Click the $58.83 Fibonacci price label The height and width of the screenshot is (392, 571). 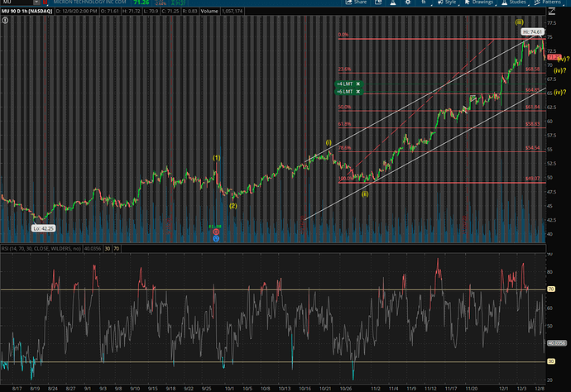533,124
